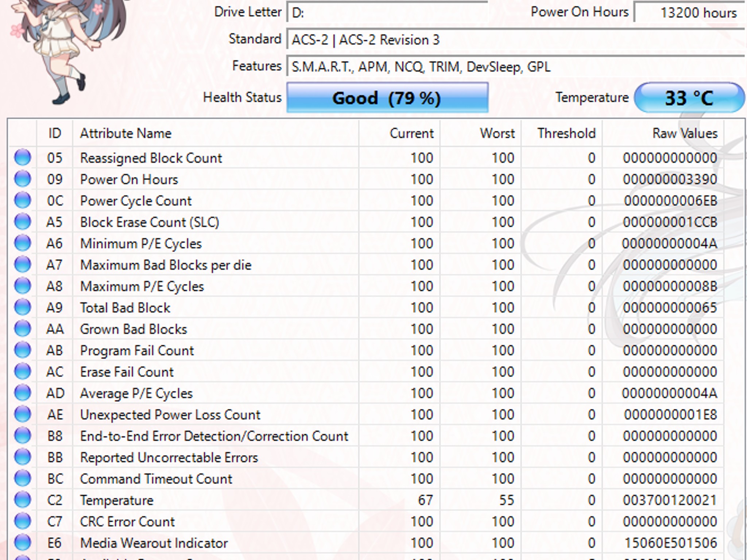The height and width of the screenshot is (560, 747).
Task: Click raw value 0000000006EB
Action: click(671, 201)
